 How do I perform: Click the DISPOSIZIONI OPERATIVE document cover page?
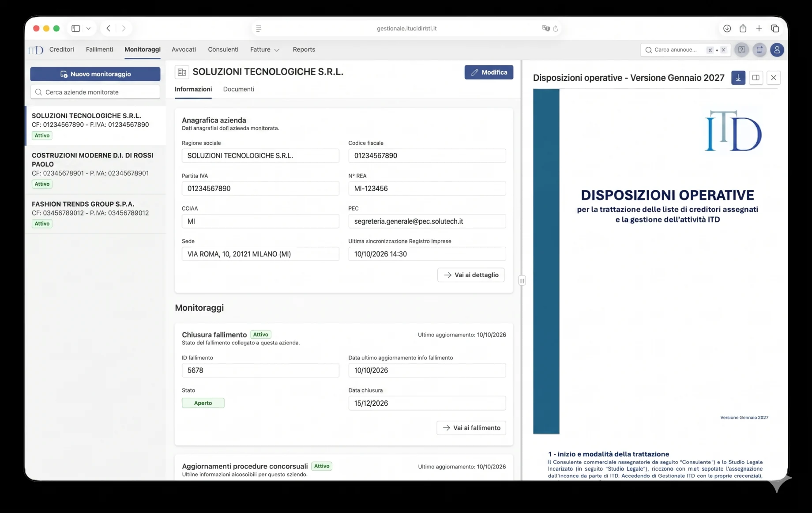tap(655, 261)
